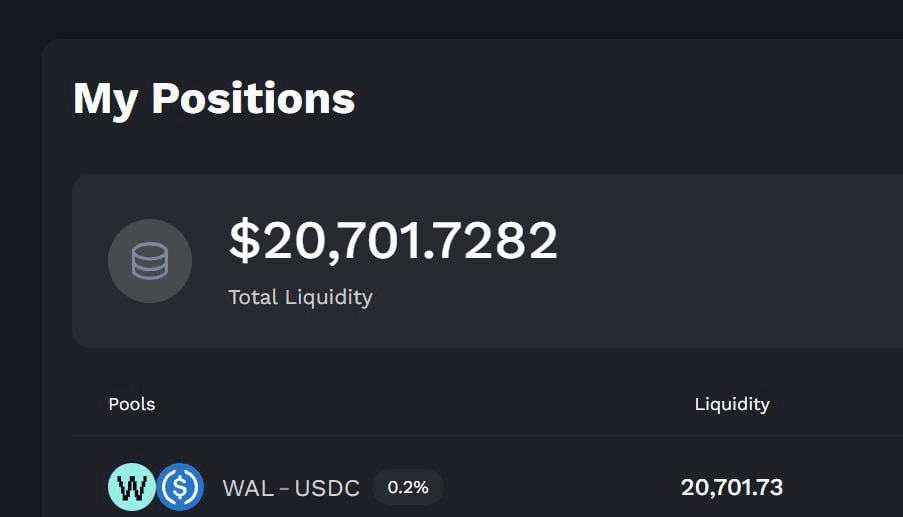Click the "Total Liquidity" caption text
Screen dimensions: 903x517
click(x=300, y=297)
